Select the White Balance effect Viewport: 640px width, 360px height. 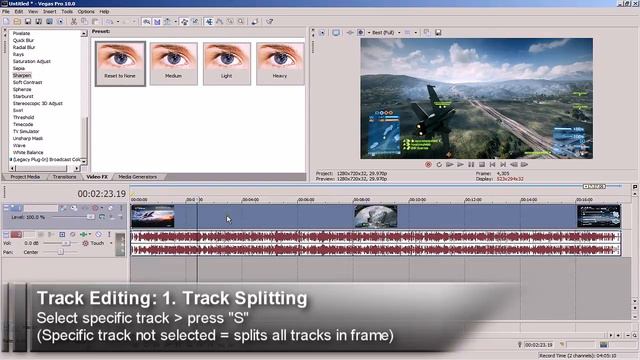pos(28,152)
